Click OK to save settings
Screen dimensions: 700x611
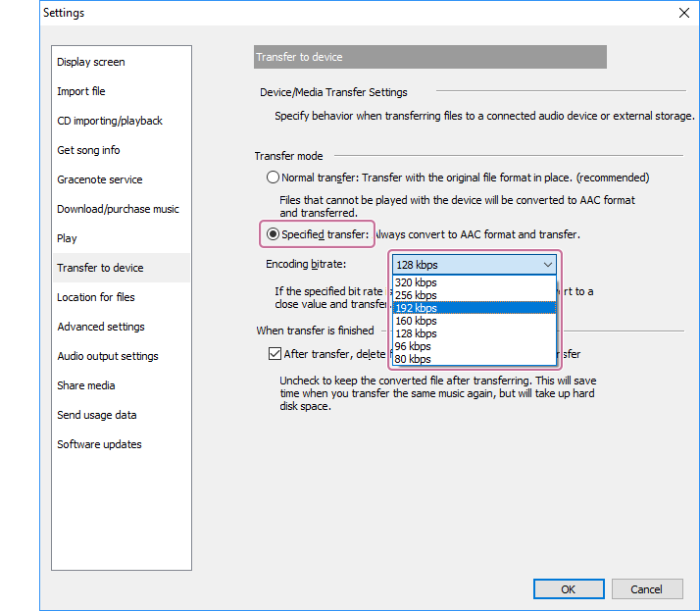click(x=569, y=589)
